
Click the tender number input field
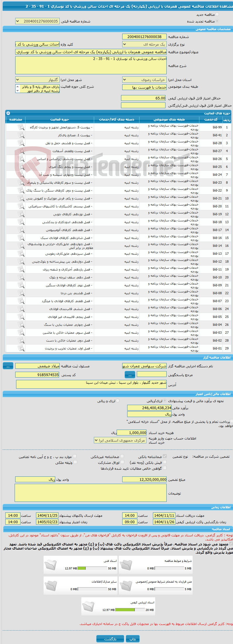(x=144, y=37)
